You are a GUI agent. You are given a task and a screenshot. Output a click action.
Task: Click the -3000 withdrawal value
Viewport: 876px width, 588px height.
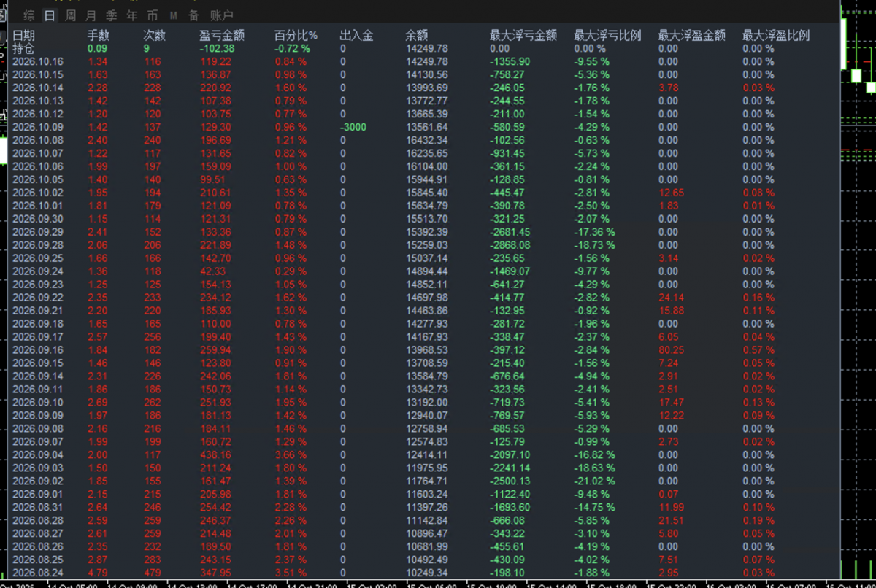[353, 127]
